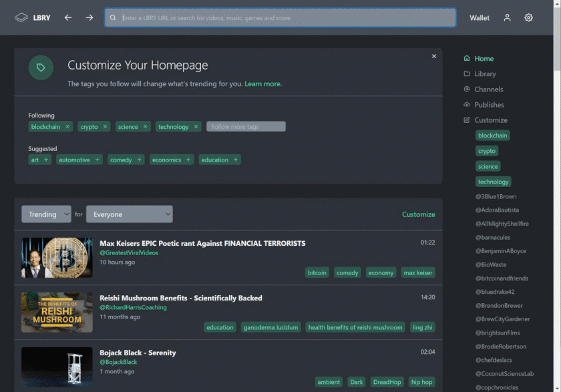Click the search URL input field
The image size is (561, 392).
click(x=280, y=17)
